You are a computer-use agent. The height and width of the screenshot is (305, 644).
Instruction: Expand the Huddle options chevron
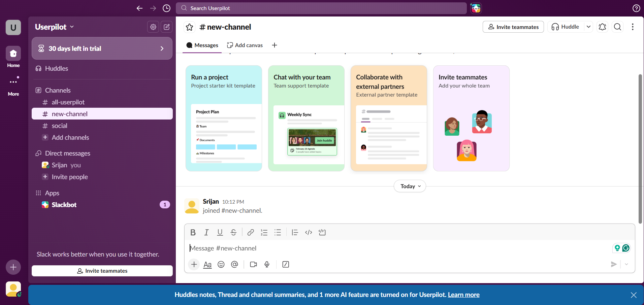pos(588,27)
